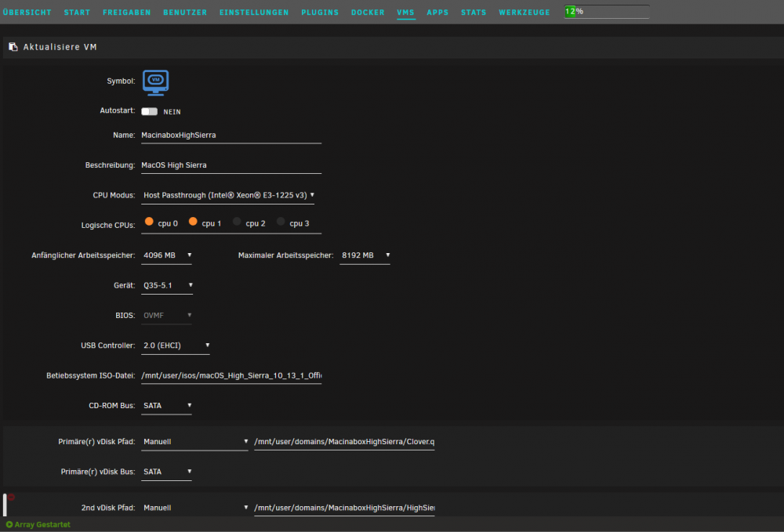The height and width of the screenshot is (532, 784).
Task: Toggle logical cpu 0
Action: pyautogui.click(x=149, y=221)
